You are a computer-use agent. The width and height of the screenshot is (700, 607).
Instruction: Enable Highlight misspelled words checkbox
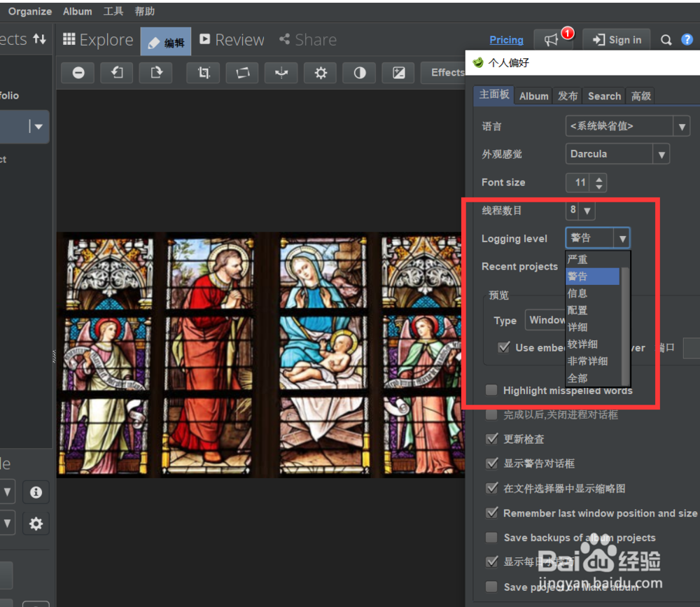point(491,390)
